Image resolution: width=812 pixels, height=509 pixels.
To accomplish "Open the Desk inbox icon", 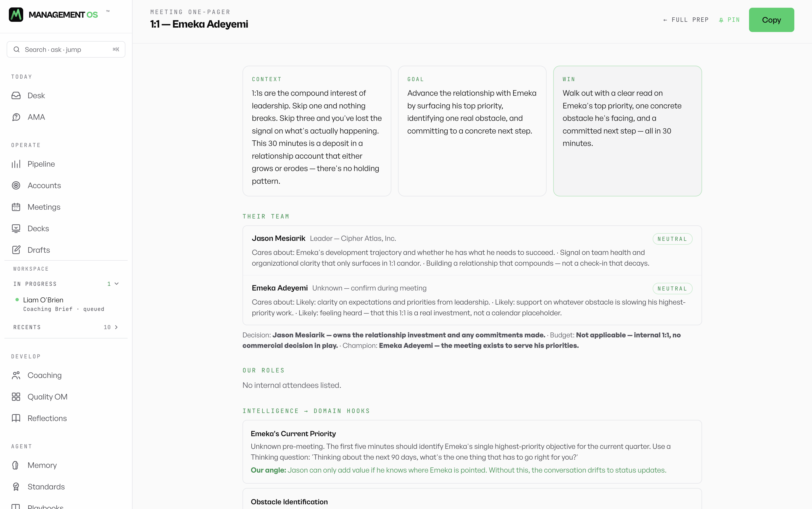I will click(16, 96).
